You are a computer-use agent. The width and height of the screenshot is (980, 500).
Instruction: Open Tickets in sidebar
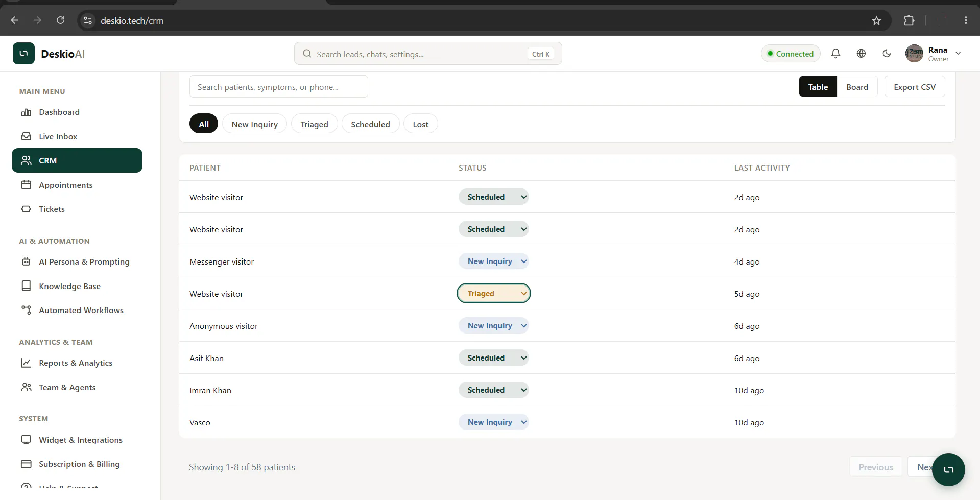coord(77,209)
